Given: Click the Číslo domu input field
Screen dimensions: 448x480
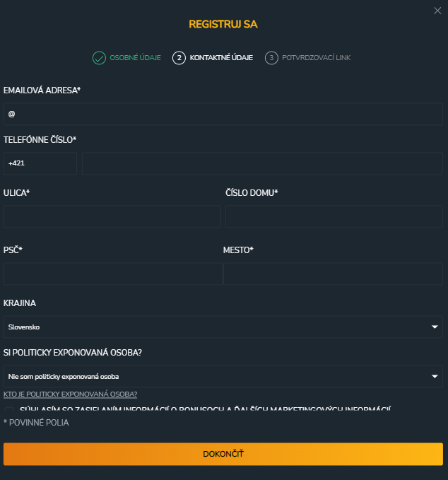Looking at the screenshot, I should tap(334, 216).
